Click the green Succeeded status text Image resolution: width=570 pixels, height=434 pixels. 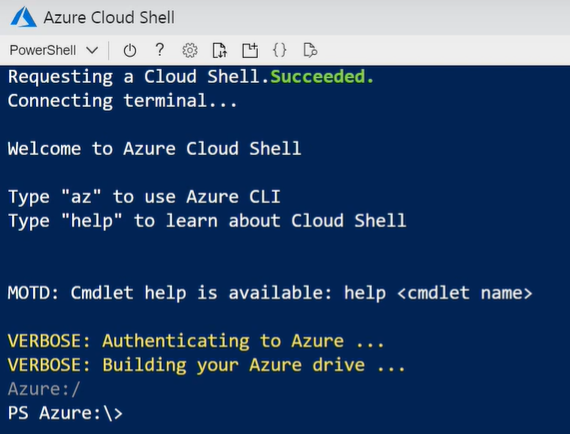tap(322, 76)
